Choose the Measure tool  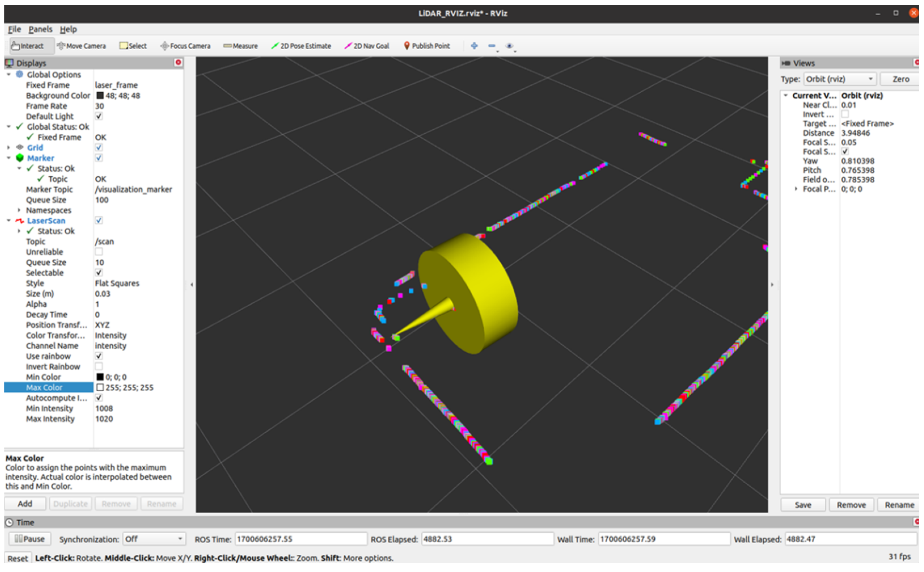click(240, 46)
